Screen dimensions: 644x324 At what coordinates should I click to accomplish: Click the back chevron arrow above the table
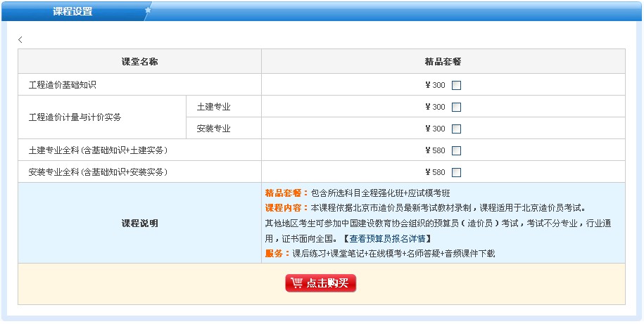coord(20,40)
